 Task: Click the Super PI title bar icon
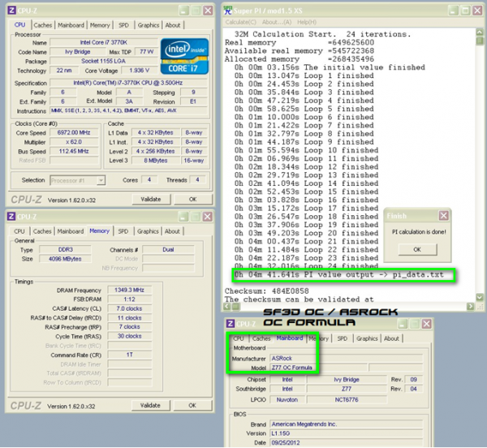pyautogui.click(x=228, y=11)
